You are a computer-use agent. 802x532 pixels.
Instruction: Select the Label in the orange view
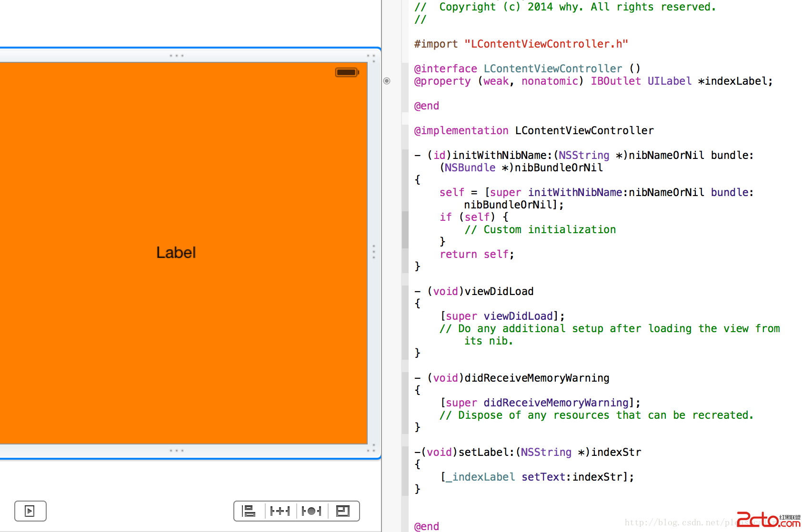(176, 253)
